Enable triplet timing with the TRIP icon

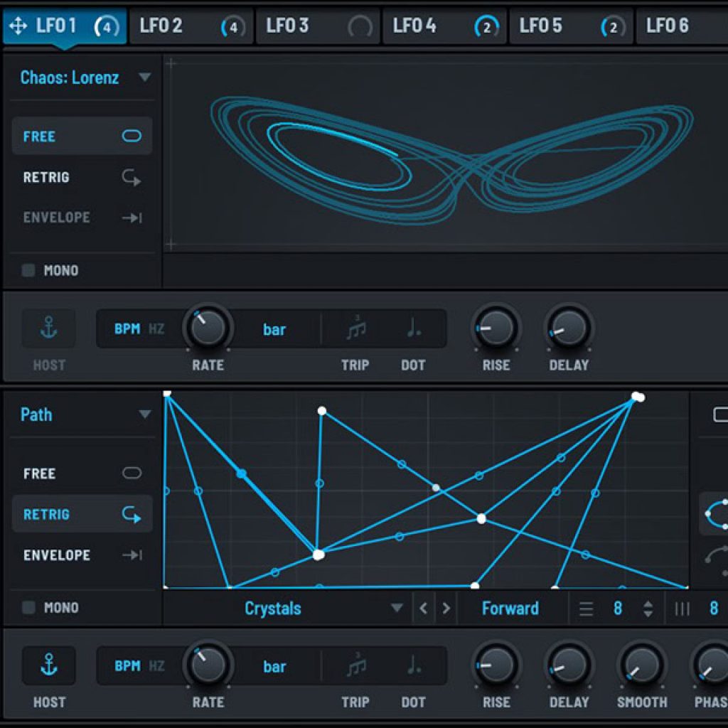[356, 328]
